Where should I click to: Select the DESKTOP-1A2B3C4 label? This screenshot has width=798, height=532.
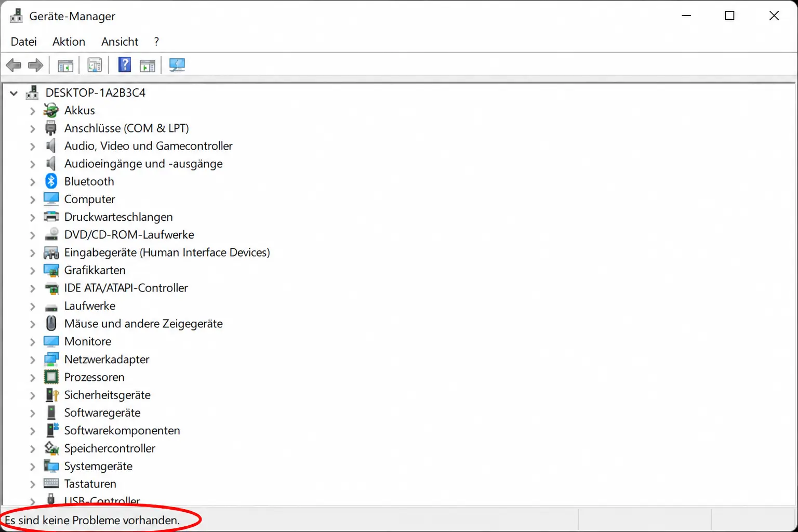[x=96, y=92]
